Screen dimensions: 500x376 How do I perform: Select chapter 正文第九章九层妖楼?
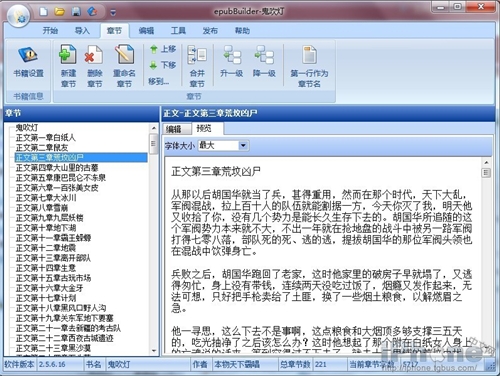coord(50,218)
